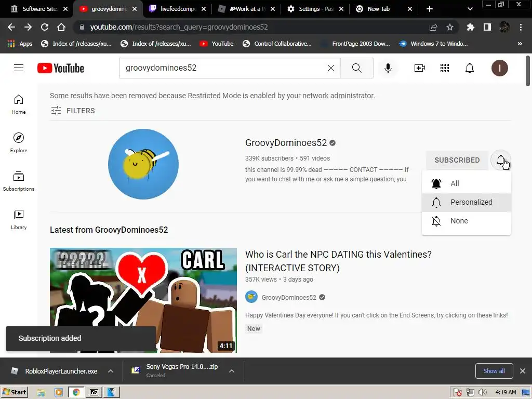This screenshot has height=399, width=532.
Task: Open a new browser tab
Action: (x=430, y=9)
